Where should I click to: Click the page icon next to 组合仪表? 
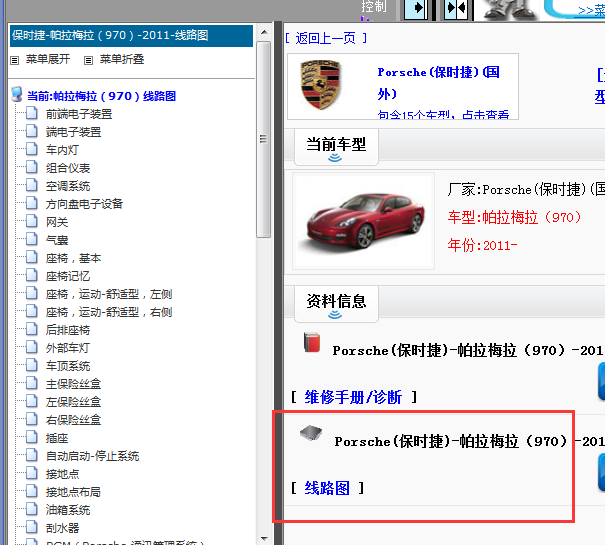[32, 167]
